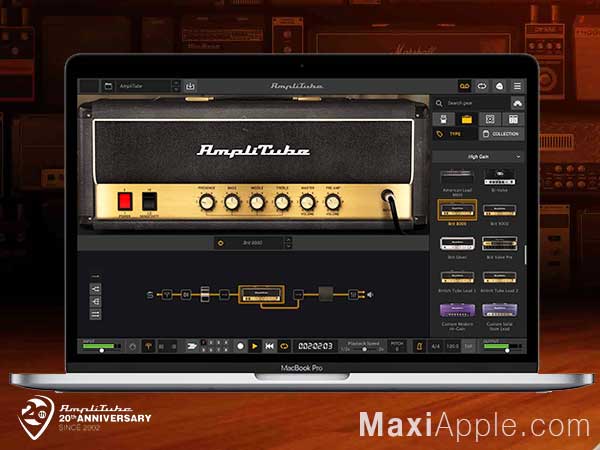
Task: Toggle the recorder tape icon
Action: tap(465, 86)
